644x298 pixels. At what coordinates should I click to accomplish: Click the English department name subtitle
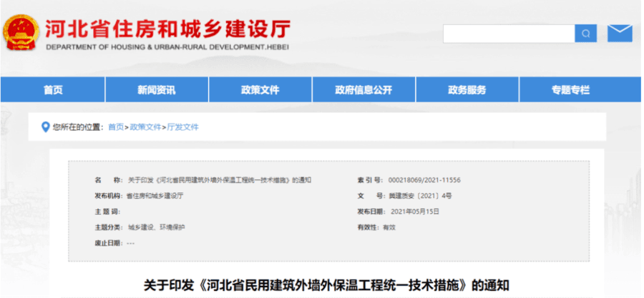(x=167, y=47)
